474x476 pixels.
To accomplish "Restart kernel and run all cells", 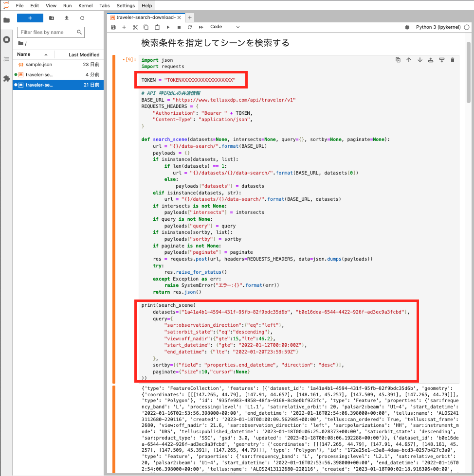I will coord(201,27).
